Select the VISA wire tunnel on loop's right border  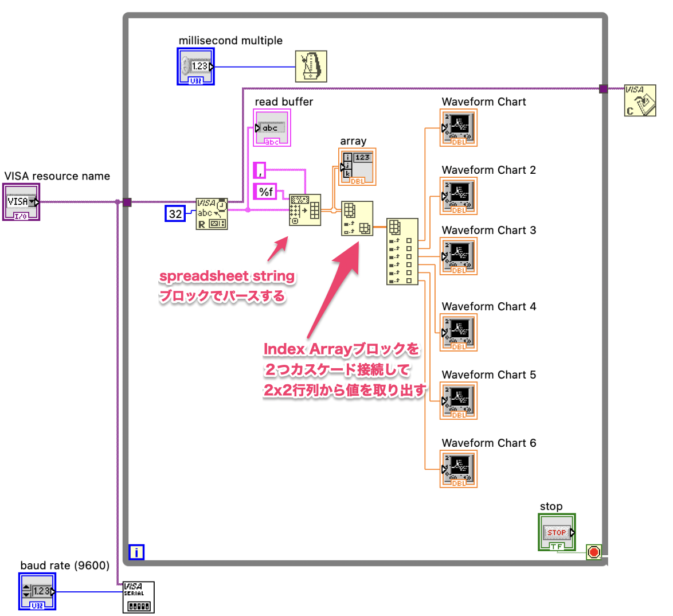tap(604, 89)
